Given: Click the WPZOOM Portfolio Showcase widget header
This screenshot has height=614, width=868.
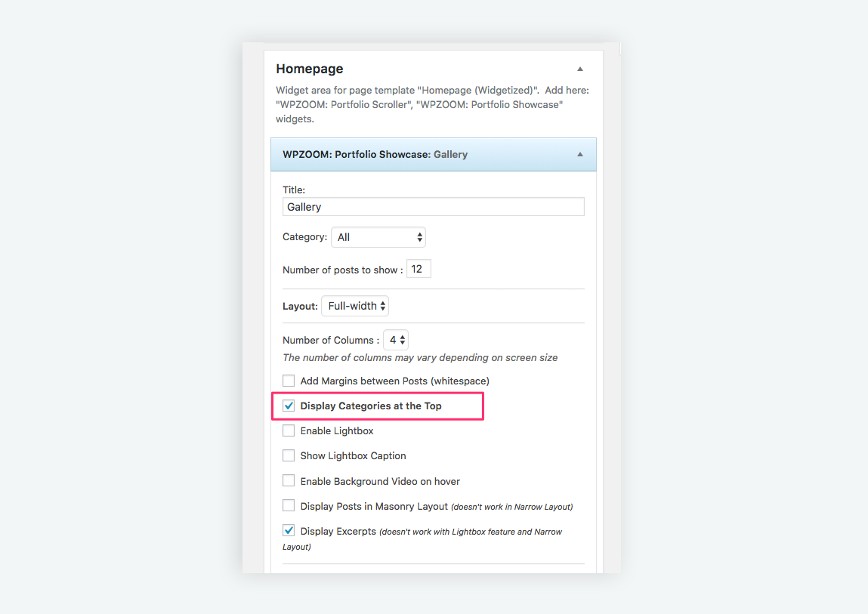Looking at the screenshot, I should [x=434, y=155].
